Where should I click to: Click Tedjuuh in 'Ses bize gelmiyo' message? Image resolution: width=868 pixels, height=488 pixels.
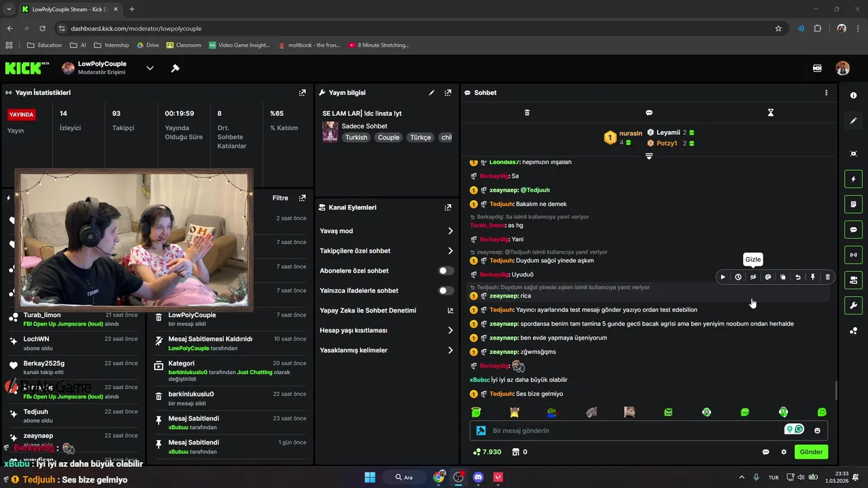click(x=502, y=394)
